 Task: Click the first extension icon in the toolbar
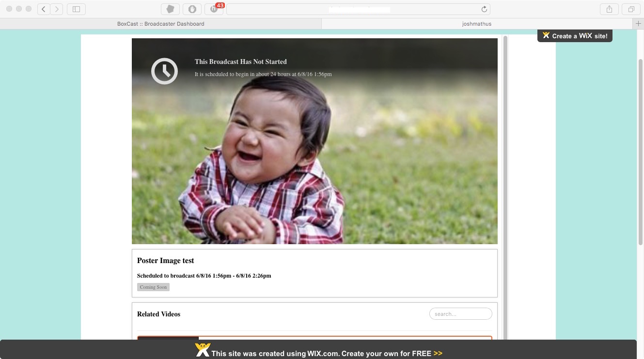(x=170, y=9)
